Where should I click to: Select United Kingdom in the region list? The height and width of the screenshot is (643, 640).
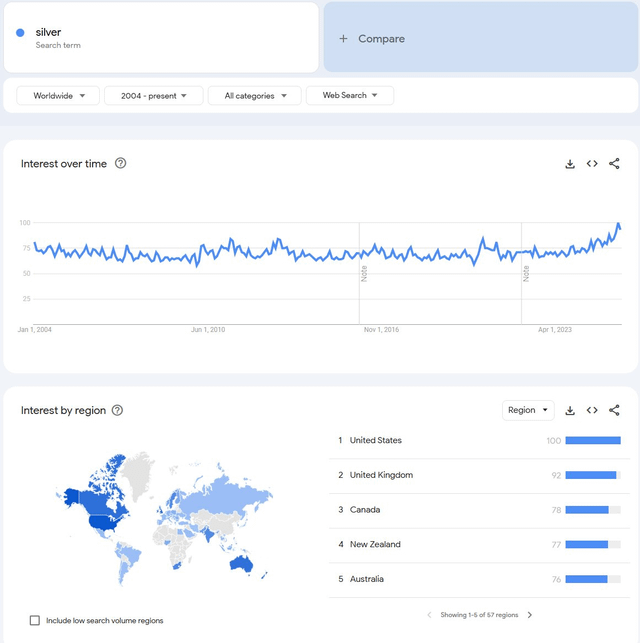pyautogui.click(x=381, y=475)
